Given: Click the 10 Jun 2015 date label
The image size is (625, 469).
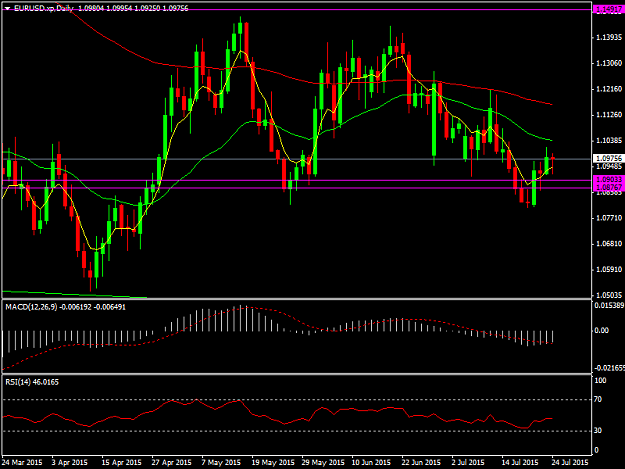Looking at the screenshot, I should [x=371, y=462].
